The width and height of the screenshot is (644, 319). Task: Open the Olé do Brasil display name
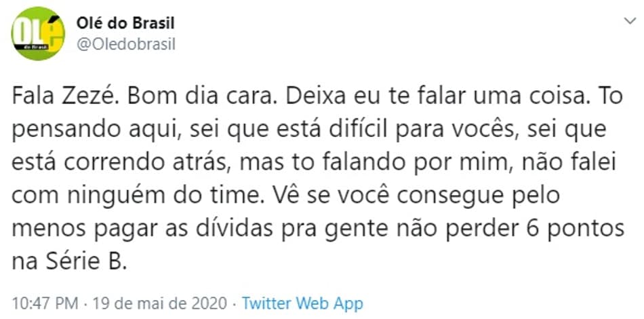(125, 24)
